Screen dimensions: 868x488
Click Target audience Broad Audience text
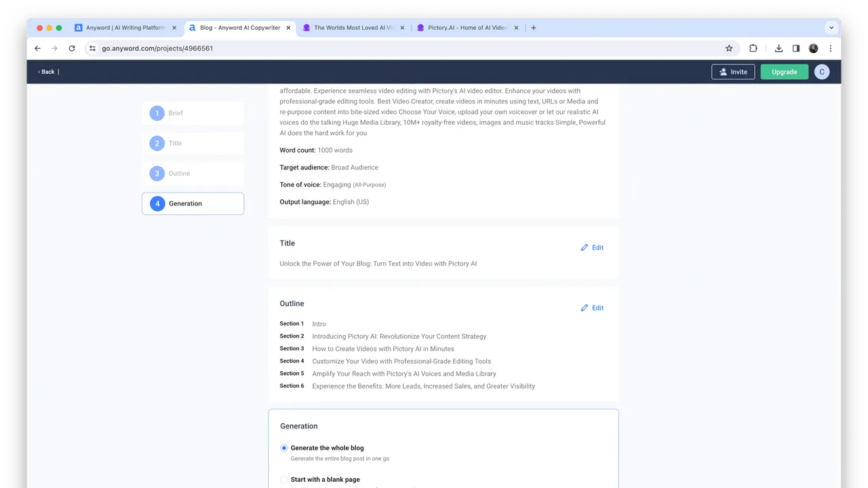[329, 167]
